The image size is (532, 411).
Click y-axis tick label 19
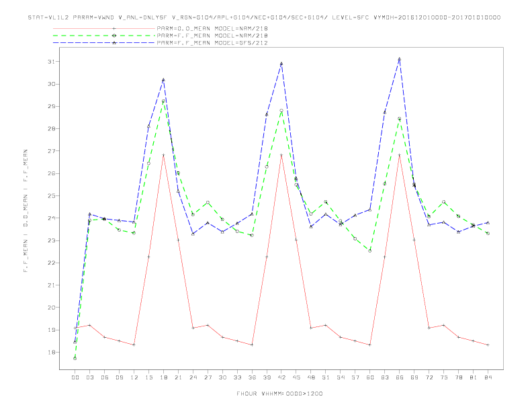50,330
